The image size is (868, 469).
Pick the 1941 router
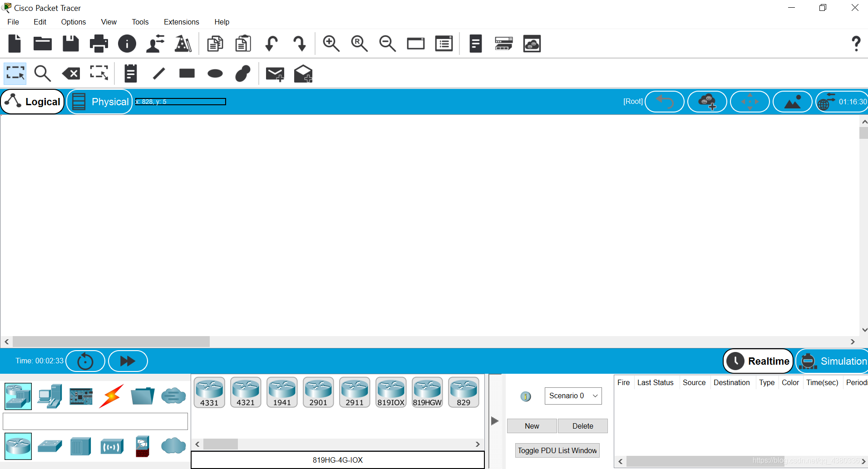tap(282, 392)
